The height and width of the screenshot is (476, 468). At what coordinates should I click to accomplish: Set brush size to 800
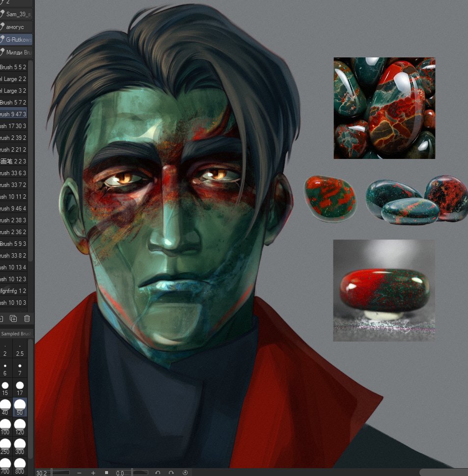pos(20,466)
